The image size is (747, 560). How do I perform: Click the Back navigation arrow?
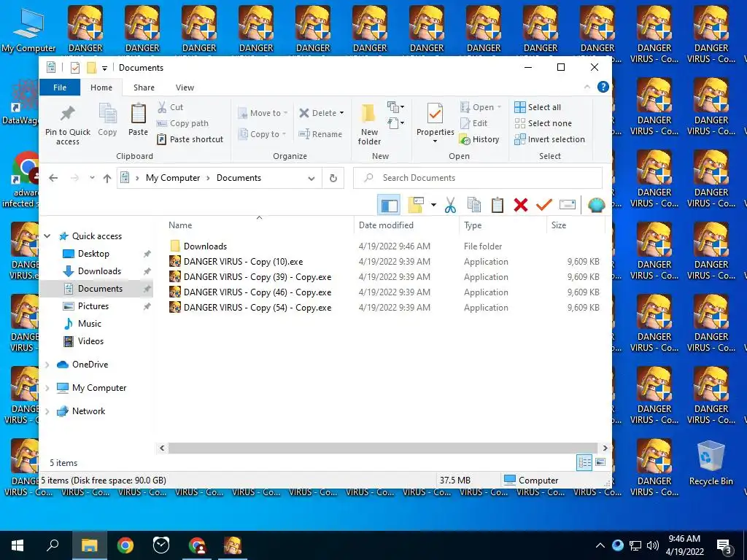point(53,178)
